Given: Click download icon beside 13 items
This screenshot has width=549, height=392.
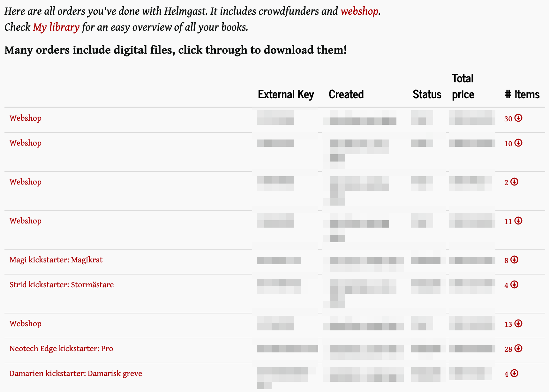Looking at the screenshot, I should click(518, 323).
